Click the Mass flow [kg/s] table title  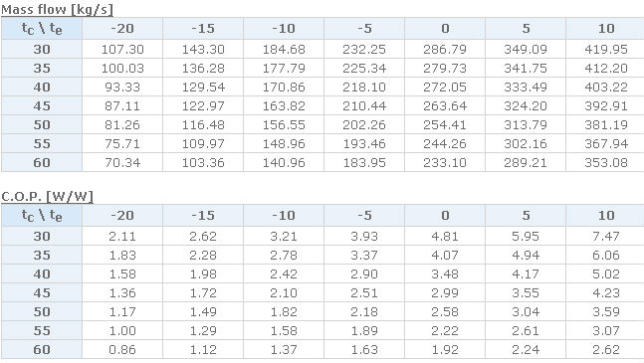click(57, 9)
